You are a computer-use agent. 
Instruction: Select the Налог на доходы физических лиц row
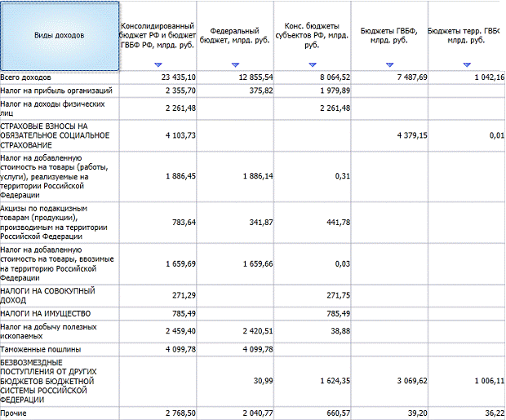coord(52,108)
